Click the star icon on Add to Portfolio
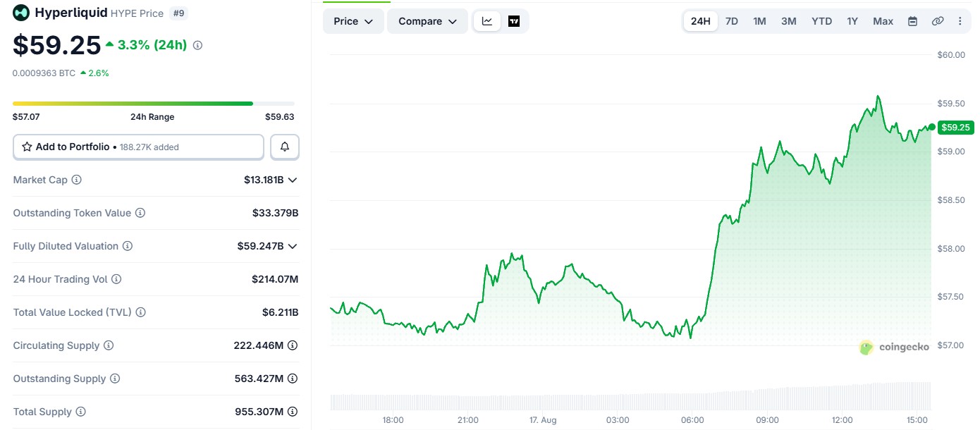Image resolution: width=980 pixels, height=430 pixels. pos(27,147)
